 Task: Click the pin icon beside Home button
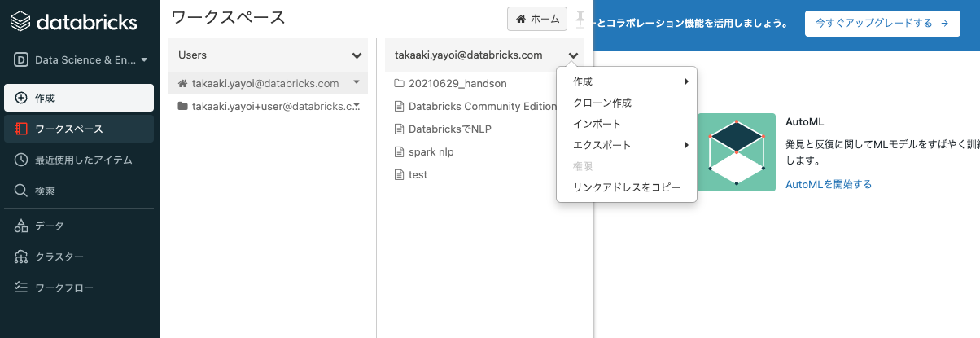[x=580, y=19]
